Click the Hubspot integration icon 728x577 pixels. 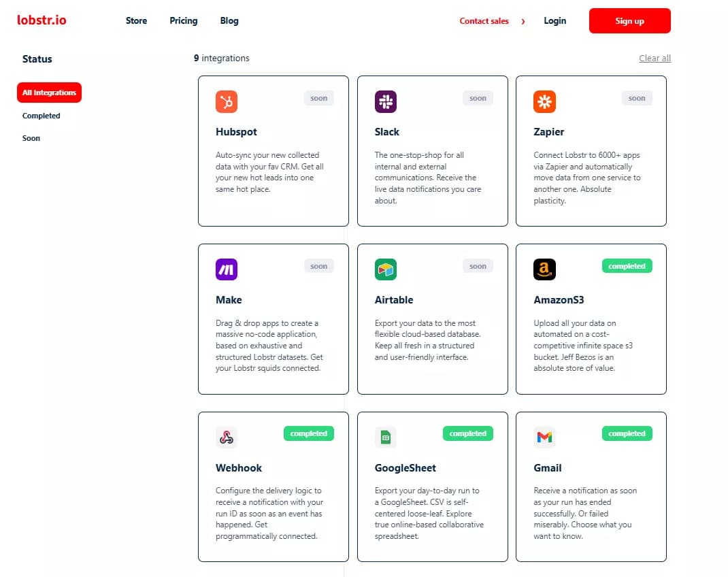(227, 101)
